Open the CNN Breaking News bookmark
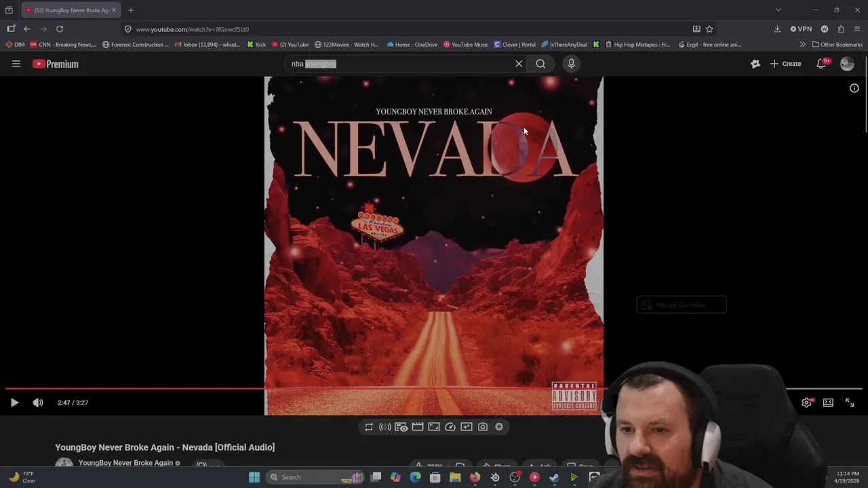This screenshot has width=868, height=488. (63, 45)
